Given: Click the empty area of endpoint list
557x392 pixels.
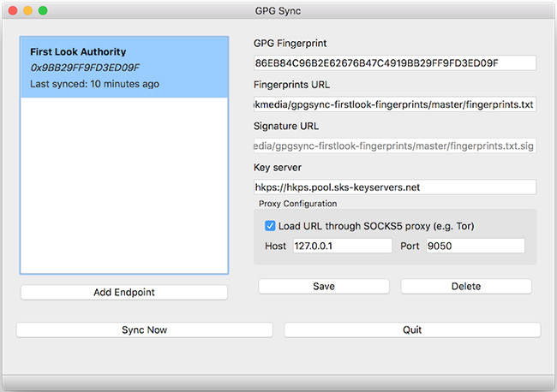Looking at the screenshot, I should pos(123,188).
